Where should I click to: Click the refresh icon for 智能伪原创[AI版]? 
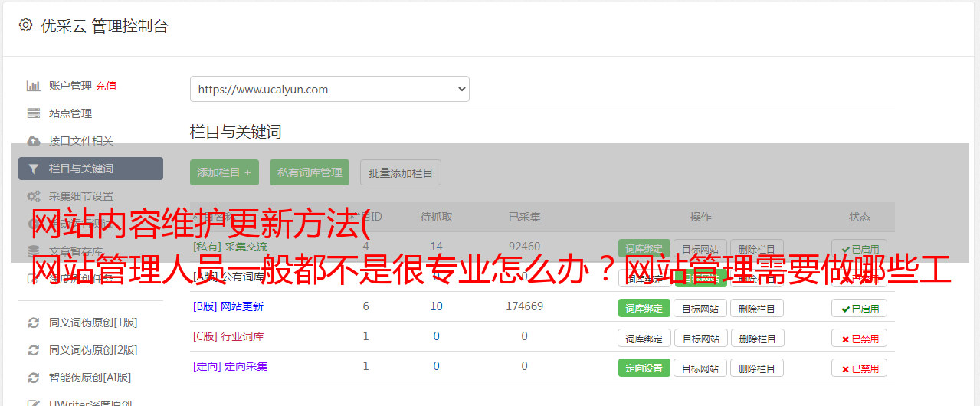point(34,378)
